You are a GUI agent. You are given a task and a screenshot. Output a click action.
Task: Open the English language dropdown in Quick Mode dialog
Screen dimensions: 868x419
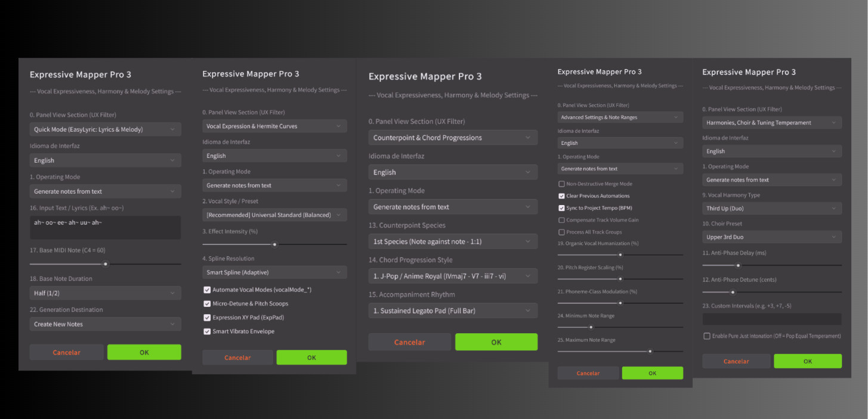(x=105, y=160)
